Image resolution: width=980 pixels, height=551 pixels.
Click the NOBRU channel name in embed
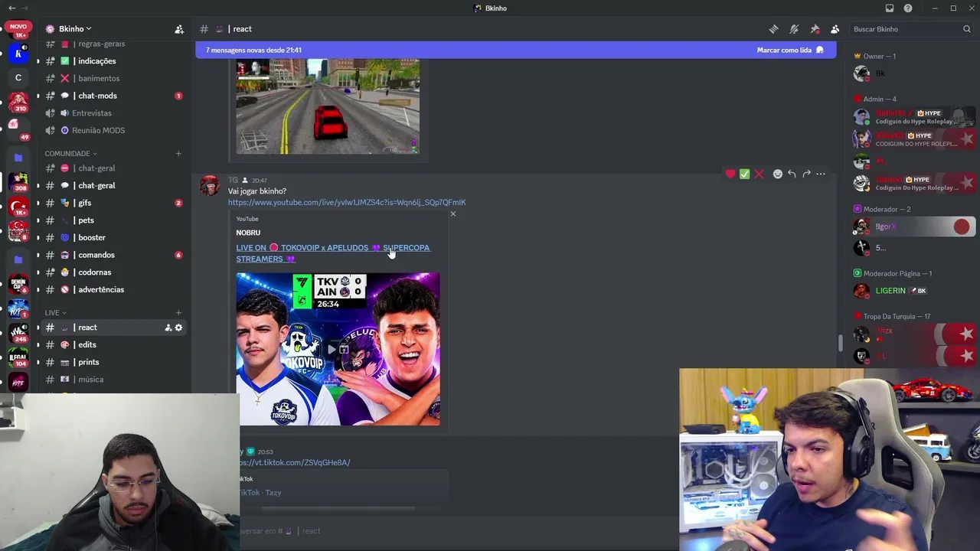(248, 233)
